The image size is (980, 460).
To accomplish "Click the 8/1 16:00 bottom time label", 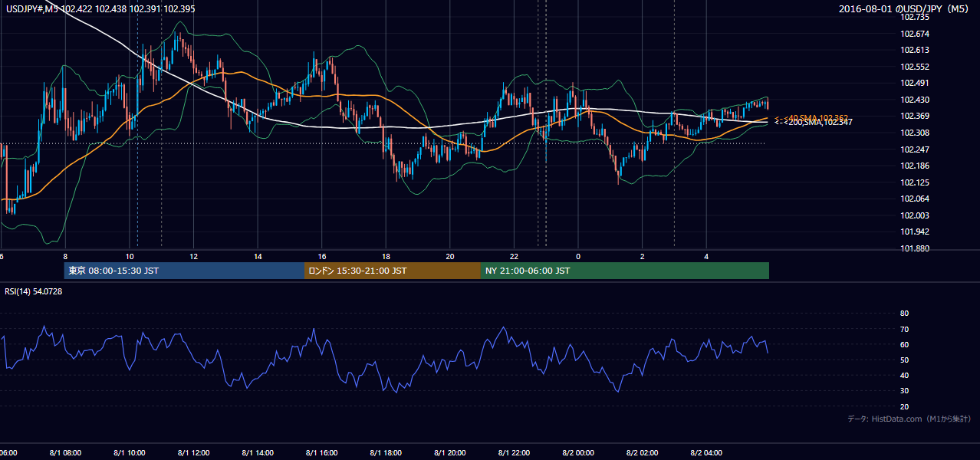I will tap(322, 453).
